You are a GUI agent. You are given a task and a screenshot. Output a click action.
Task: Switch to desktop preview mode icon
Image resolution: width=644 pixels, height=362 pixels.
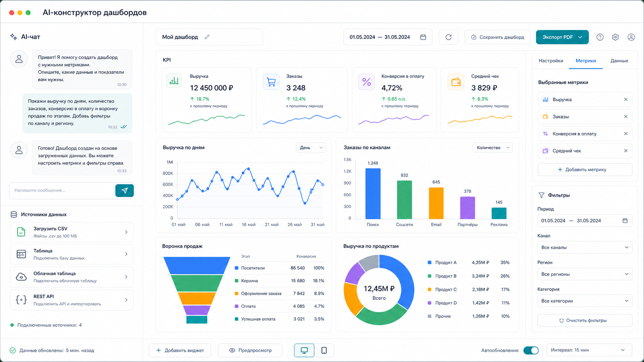pos(304,350)
